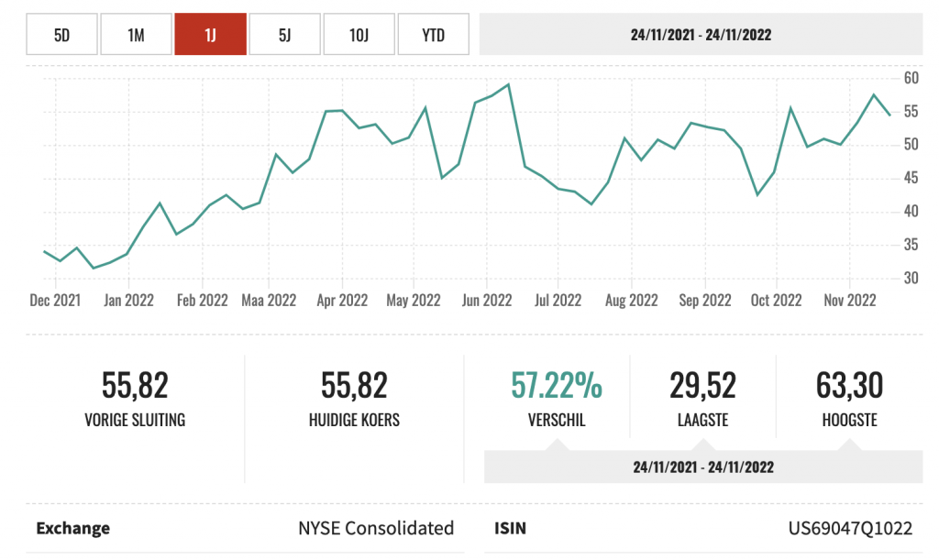Click the Huidige Koers label
939x560 pixels.
(x=354, y=421)
